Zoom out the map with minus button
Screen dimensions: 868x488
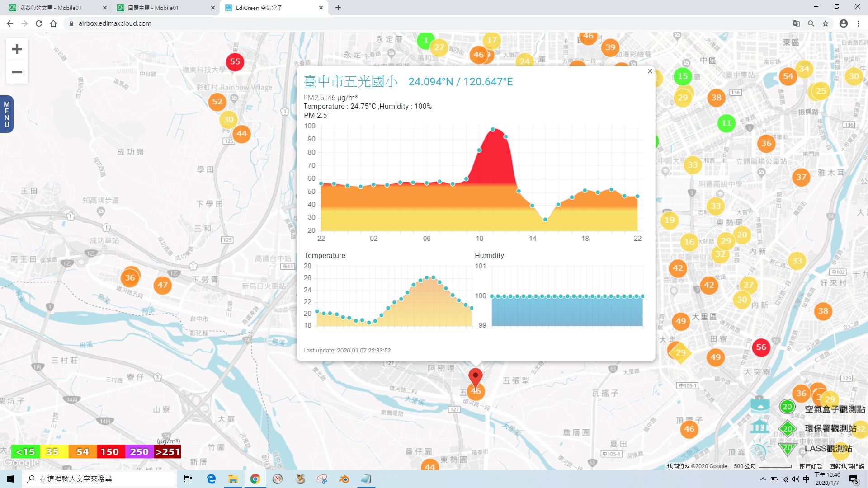[17, 72]
